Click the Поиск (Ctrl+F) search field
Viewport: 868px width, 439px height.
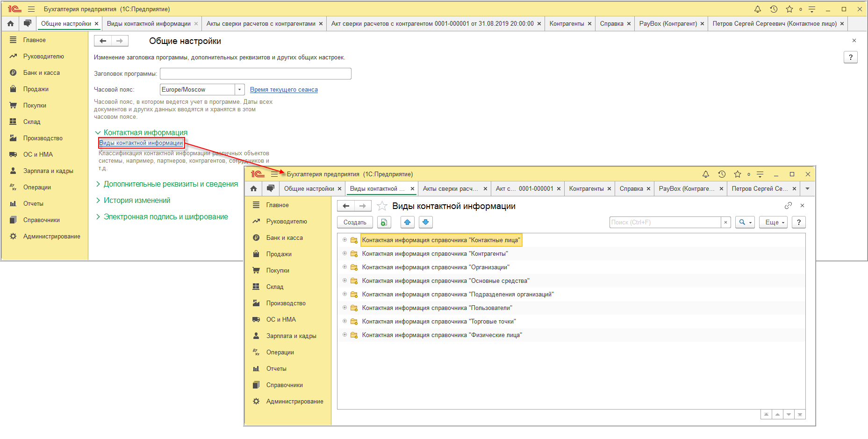point(665,222)
